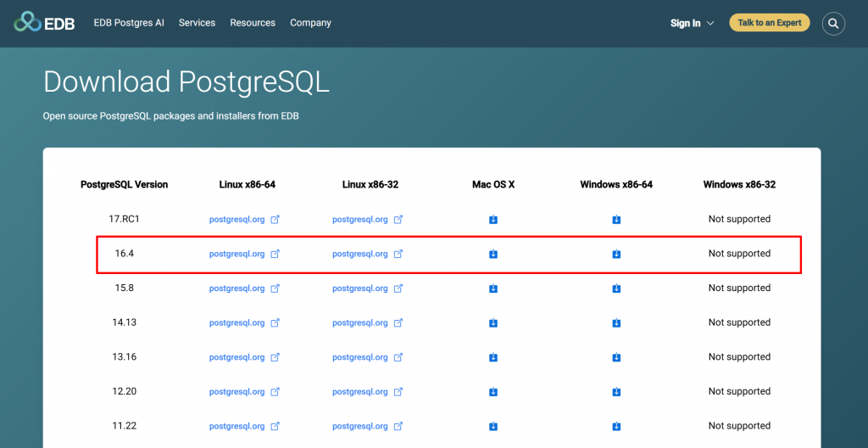Image resolution: width=868 pixels, height=448 pixels.
Task: Select the 17.RC1 version cell
Action: [124, 219]
